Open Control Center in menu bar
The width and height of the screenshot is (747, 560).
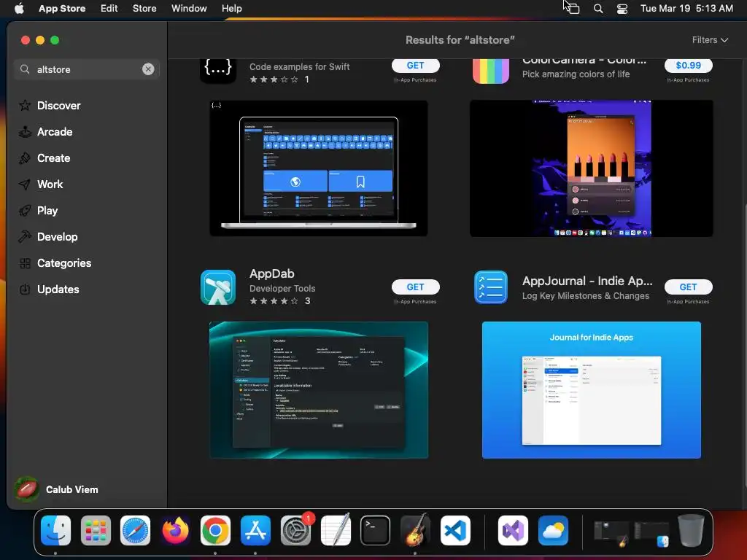[x=622, y=8]
